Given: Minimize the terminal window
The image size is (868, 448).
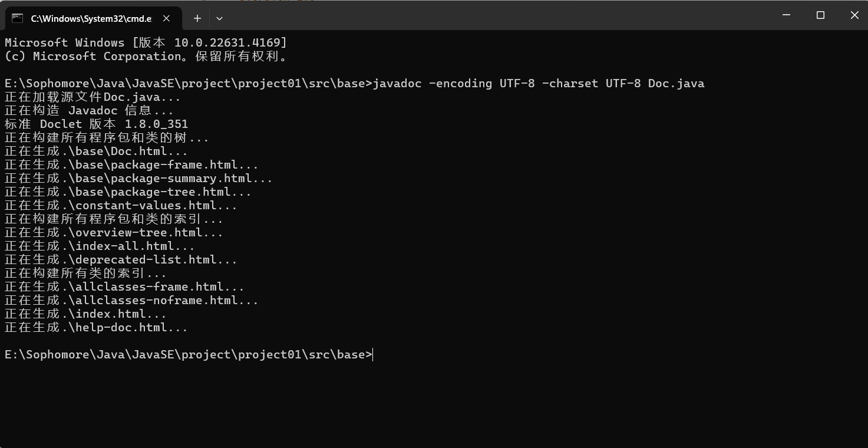Looking at the screenshot, I should coord(786,15).
